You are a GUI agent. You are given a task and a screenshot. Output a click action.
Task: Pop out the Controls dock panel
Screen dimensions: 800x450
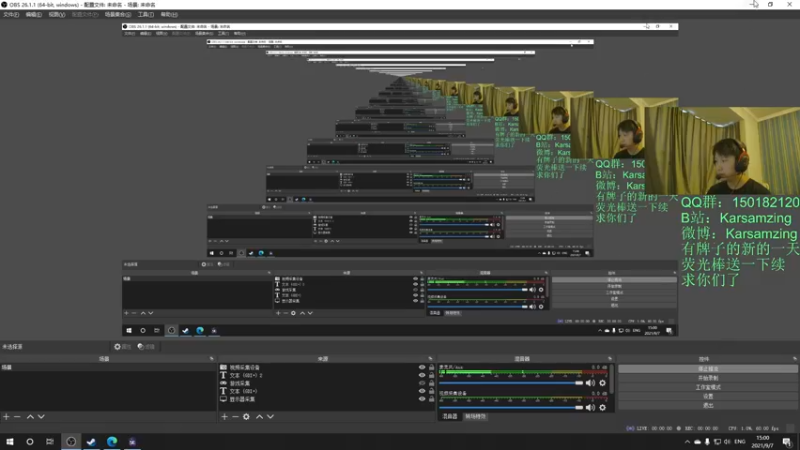click(794, 359)
